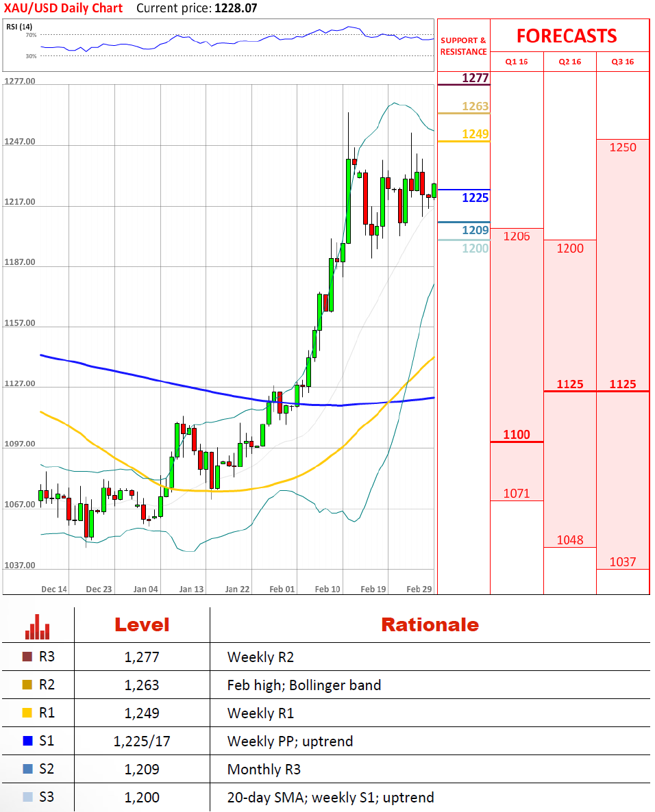
Task: Click the R1 yellow color swatch
Action: (27, 713)
